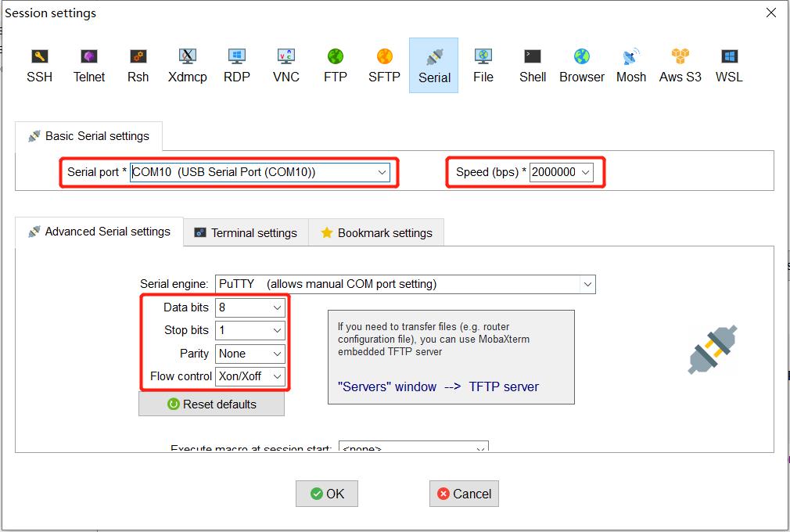Expand the Serial port dropdown
Image resolution: width=790 pixels, height=532 pixels.
pyautogui.click(x=382, y=172)
